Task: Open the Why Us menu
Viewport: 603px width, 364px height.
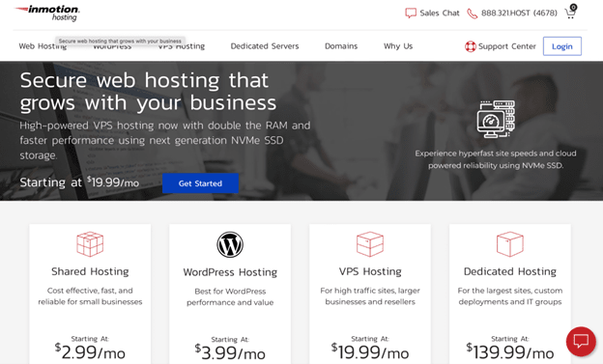Action: click(x=398, y=46)
